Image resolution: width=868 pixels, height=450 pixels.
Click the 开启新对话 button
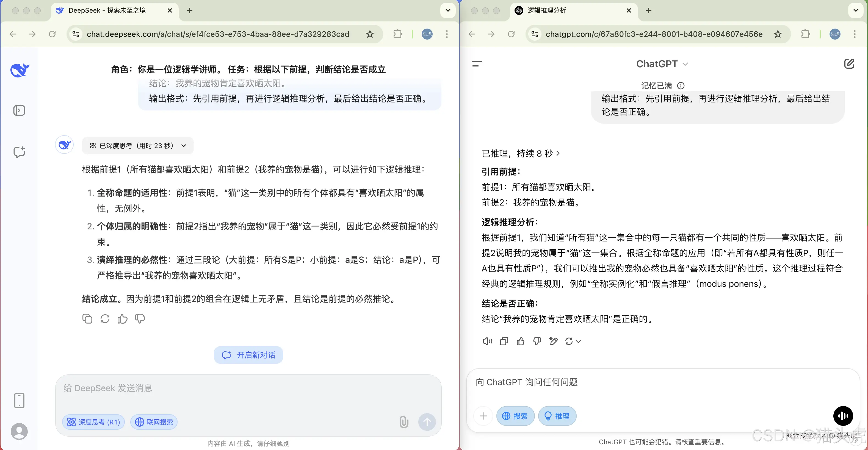[x=248, y=355]
